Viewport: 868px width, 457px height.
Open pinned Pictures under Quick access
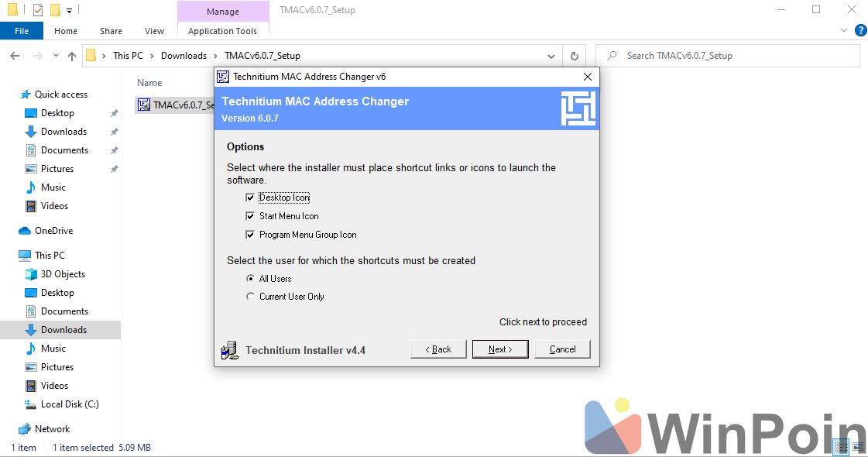pyautogui.click(x=57, y=169)
